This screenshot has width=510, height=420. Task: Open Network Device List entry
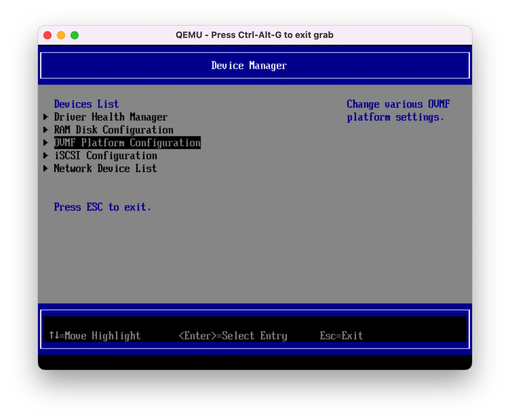pyautogui.click(x=105, y=168)
